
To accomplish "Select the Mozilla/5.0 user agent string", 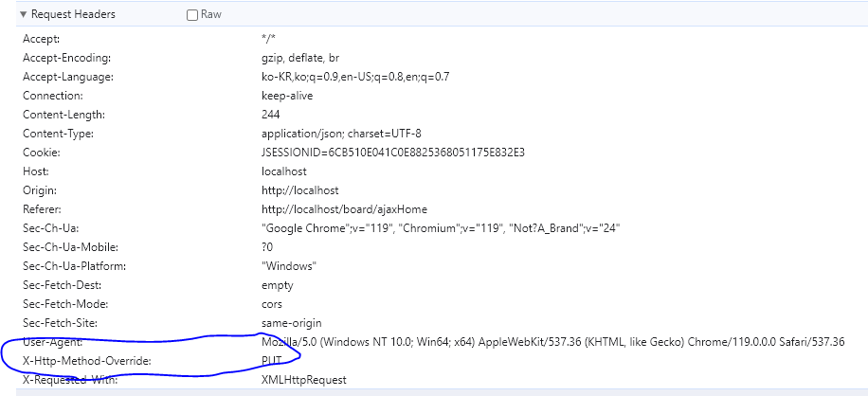I will (553, 342).
